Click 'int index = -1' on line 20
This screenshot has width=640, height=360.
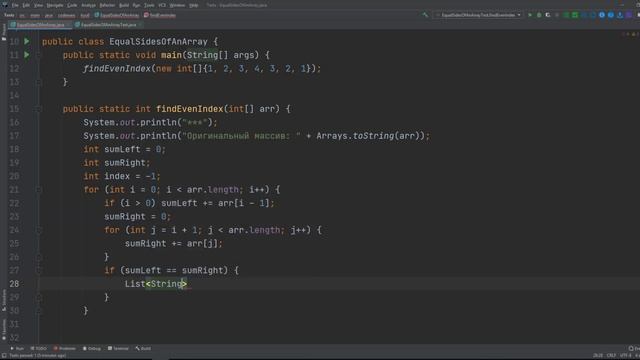120,176
